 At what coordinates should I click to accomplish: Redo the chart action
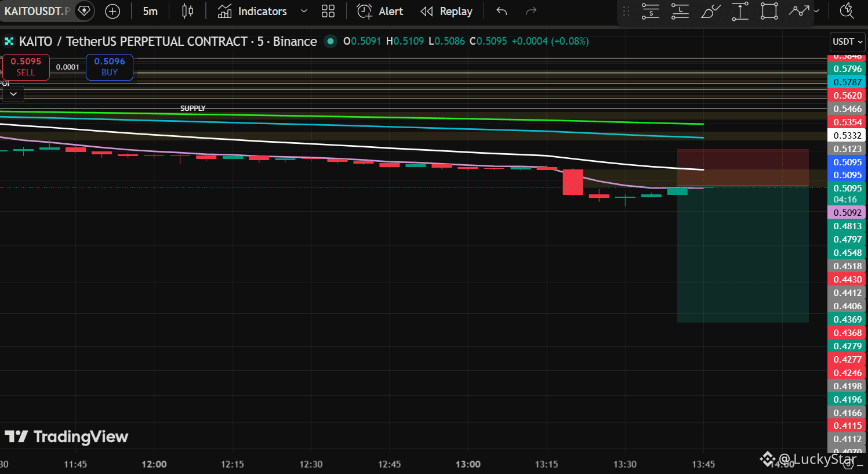coord(531,11)
